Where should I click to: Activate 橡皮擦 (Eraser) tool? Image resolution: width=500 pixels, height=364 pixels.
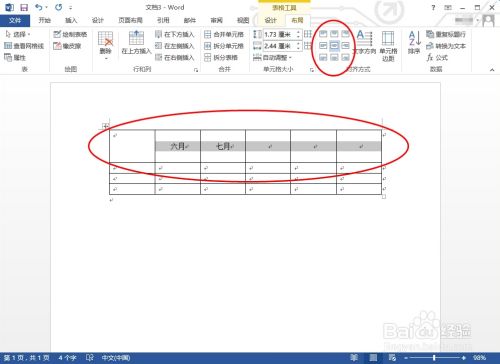(x=67, y=46)
